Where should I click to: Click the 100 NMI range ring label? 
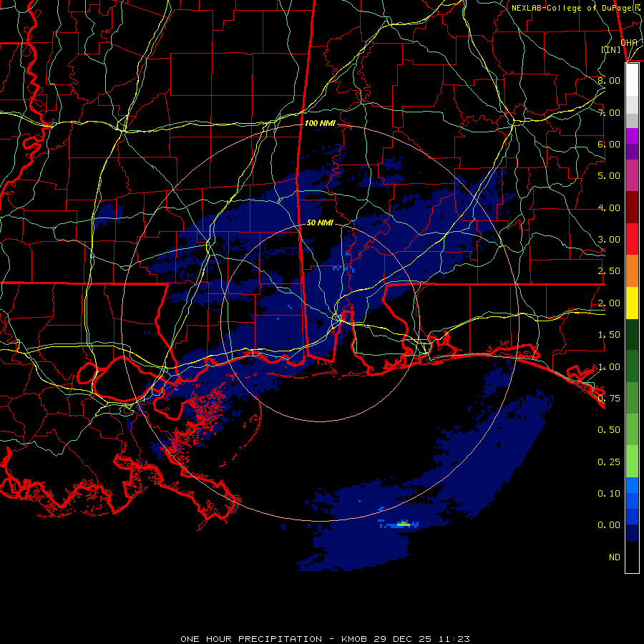320,123
